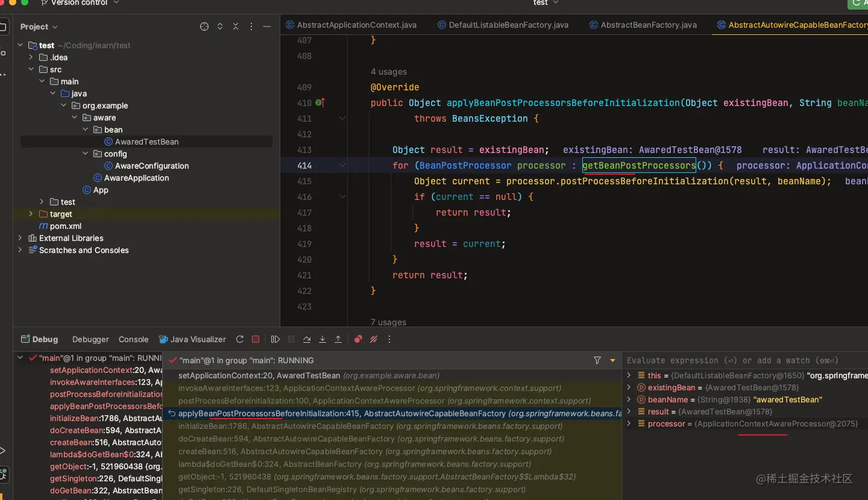Image resolution: width=868 pixels, height=500 pixels.
Task: Open the Project view dropdown
Action: tap(39, 27)
